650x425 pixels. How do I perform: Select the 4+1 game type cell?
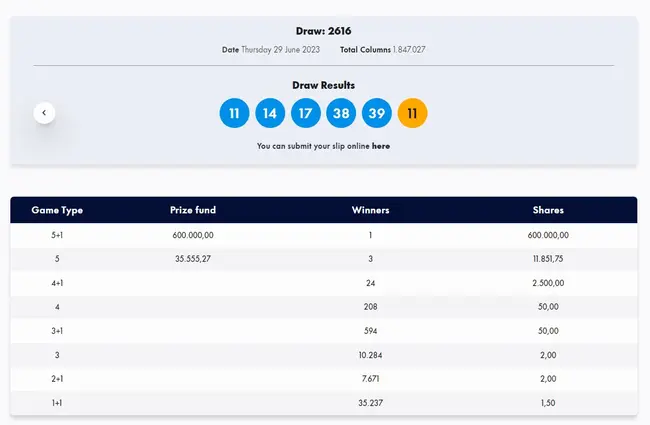[x=57, y=283]
